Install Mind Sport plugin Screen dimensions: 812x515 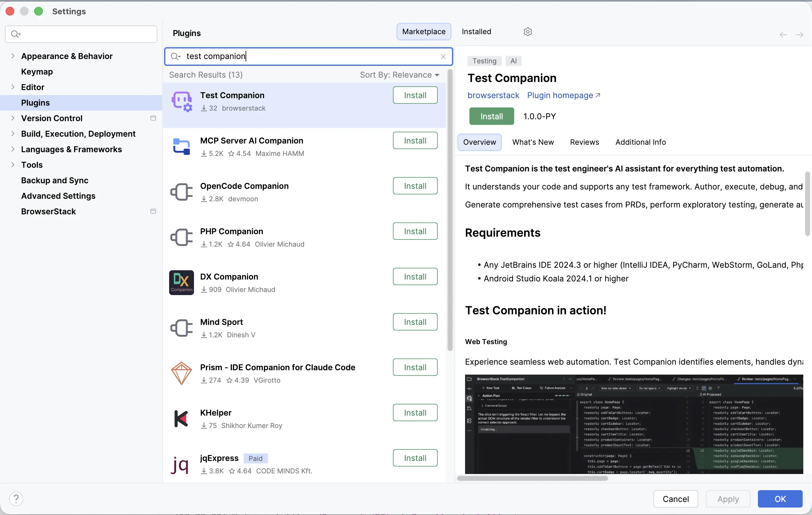pyautogui.click(x=415, y=322)
